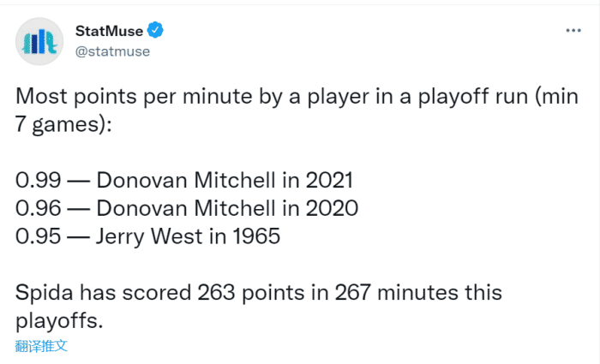This screenshot has height=364, width=600.
Task: Select the 0.99 Donovan Mitchell 2021 line
Action: click(183, 181)
